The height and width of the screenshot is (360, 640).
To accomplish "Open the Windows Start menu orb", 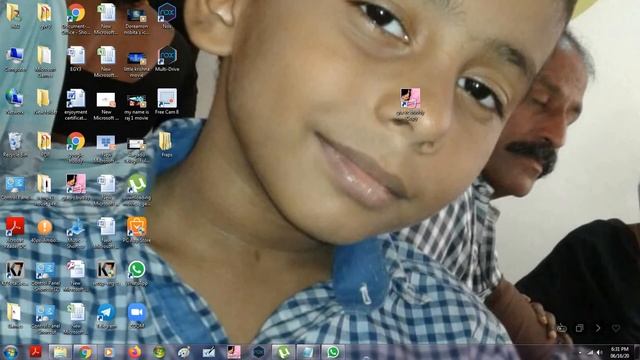I will (x=10, y=352).
